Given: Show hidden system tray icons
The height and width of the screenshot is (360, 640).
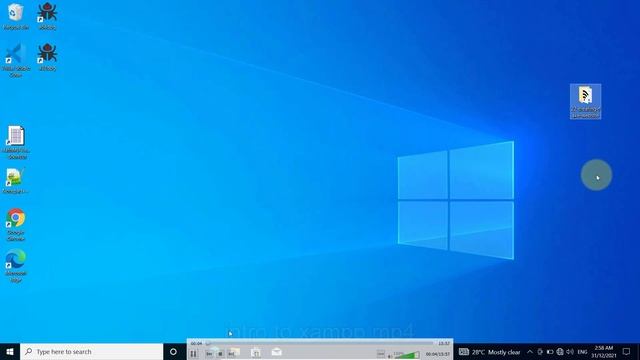Looking at the screenshot, I should click(x=530, y=352).
